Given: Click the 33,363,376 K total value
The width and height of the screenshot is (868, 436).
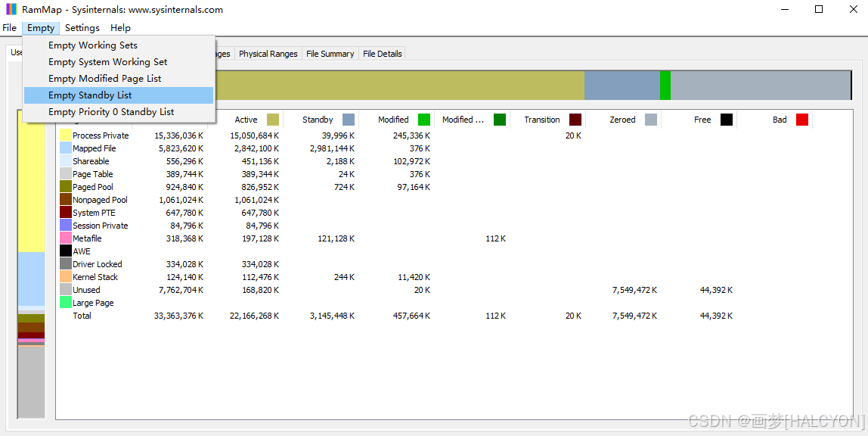Looking at the screenshot, I should [x=178, y=316].
